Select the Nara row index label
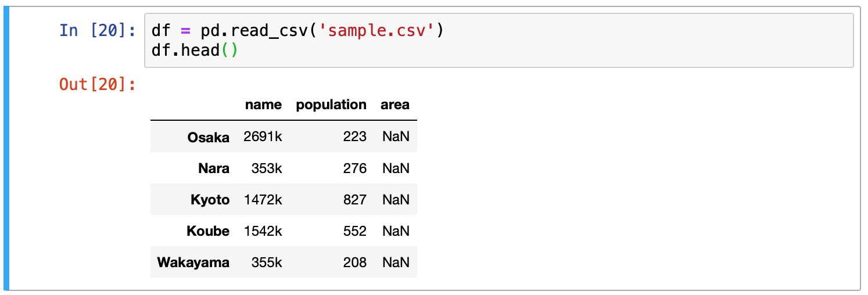The image size is (868, 295). click(213, 168)
